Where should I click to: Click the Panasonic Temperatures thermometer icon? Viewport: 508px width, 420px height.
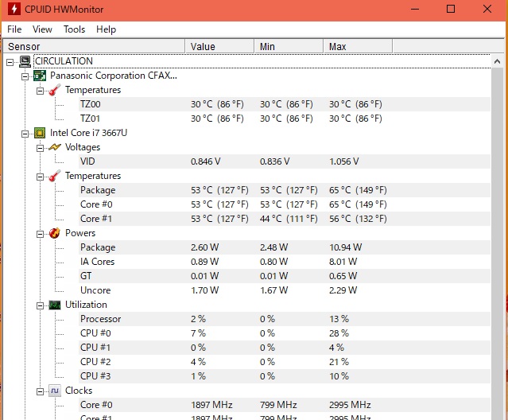click(x=55, y=90)
